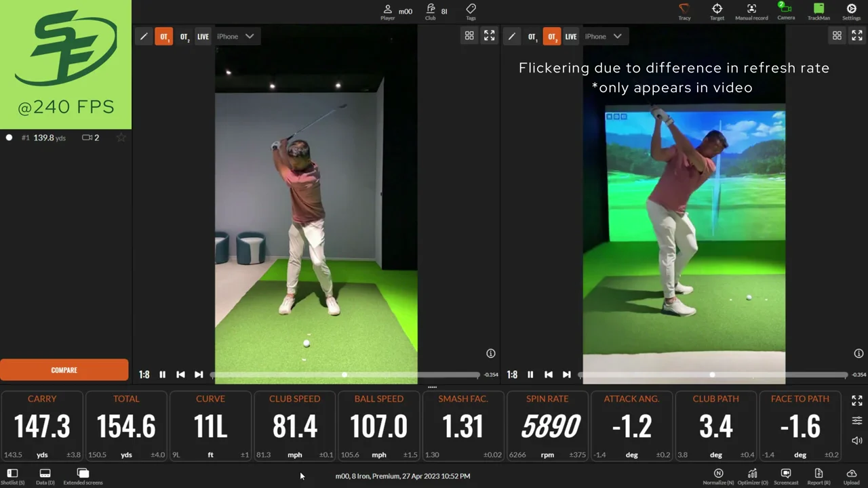Expand right video to fullscreen
Screen dimensions: 868x488
click(856, 36)
